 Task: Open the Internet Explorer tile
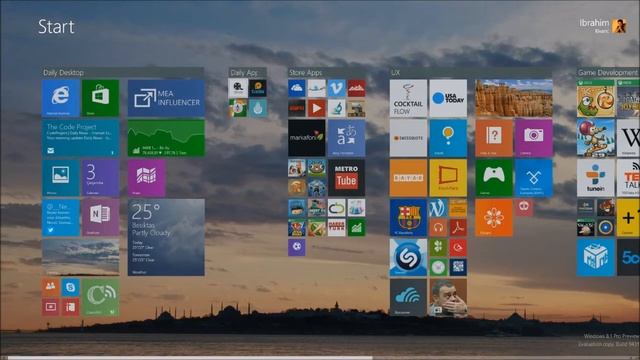[60, 98]
